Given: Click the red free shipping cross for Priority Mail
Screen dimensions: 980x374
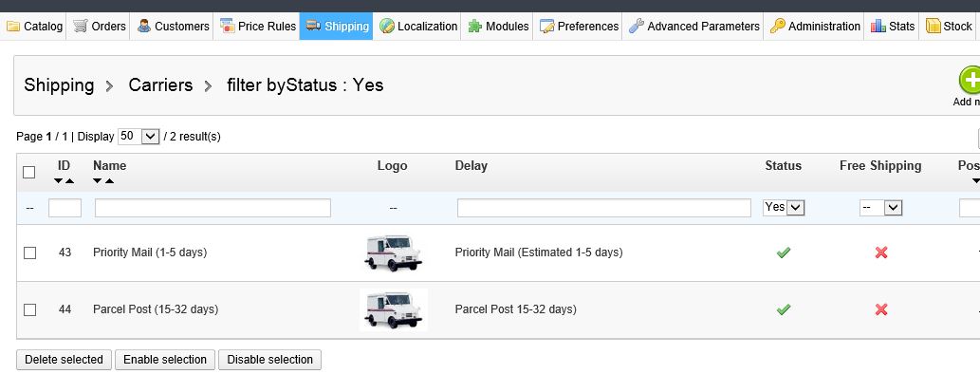Looking at the screenshot, I should coord(881,252).
